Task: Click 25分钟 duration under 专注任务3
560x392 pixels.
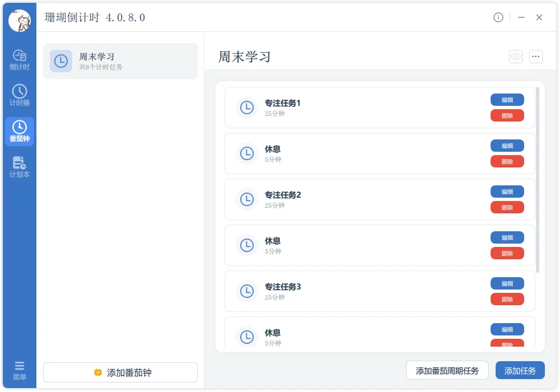Action: coord(274,297)
